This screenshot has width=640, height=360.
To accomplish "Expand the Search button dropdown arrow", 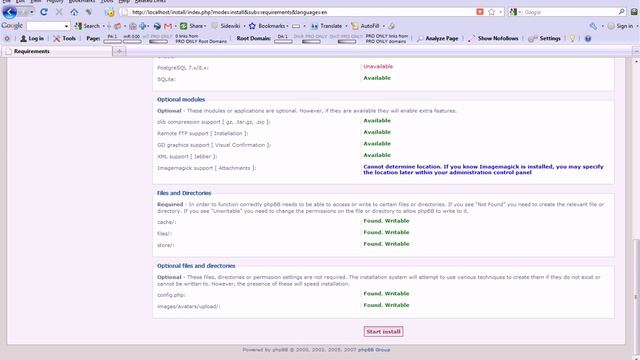I will tap(104, 26).
